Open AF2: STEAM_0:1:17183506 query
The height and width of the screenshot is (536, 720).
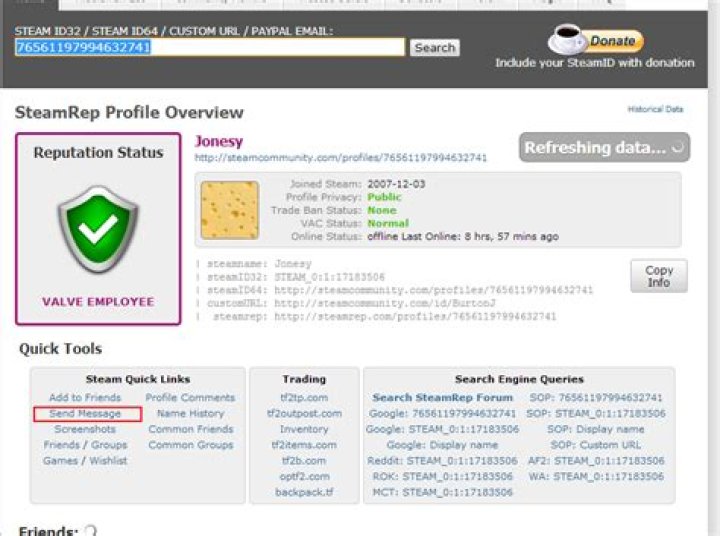pos(596,461)
